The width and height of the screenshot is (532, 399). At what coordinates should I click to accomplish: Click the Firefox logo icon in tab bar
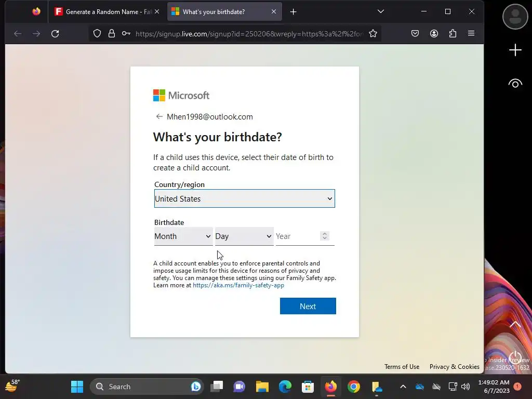(x=36, y=11)
